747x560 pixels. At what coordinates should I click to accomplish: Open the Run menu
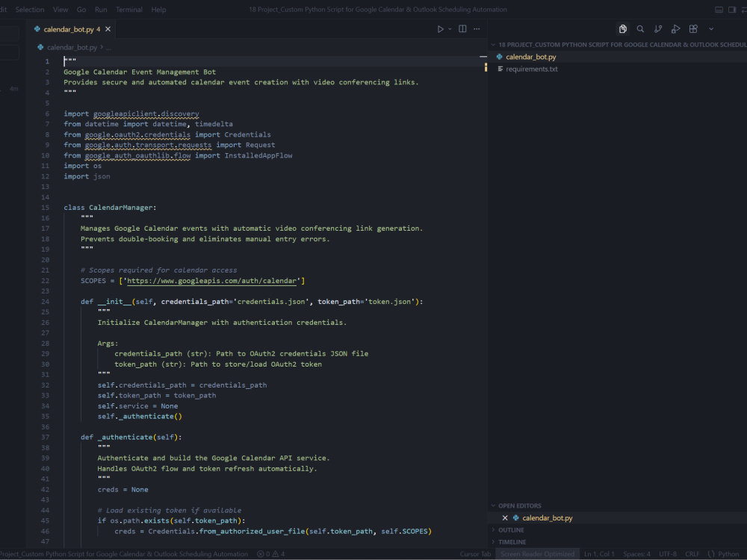tap(101, 10)
